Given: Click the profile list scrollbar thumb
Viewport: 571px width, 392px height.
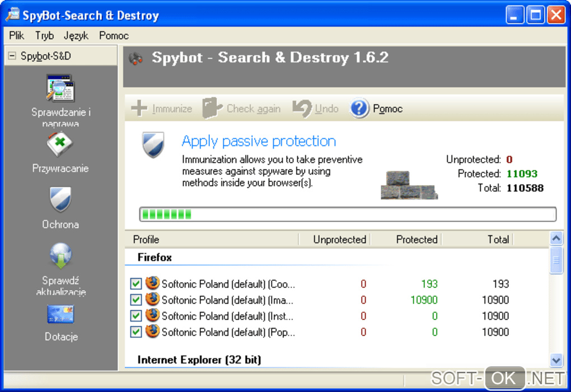Looking at the screenshot, I should coord(556,259).
